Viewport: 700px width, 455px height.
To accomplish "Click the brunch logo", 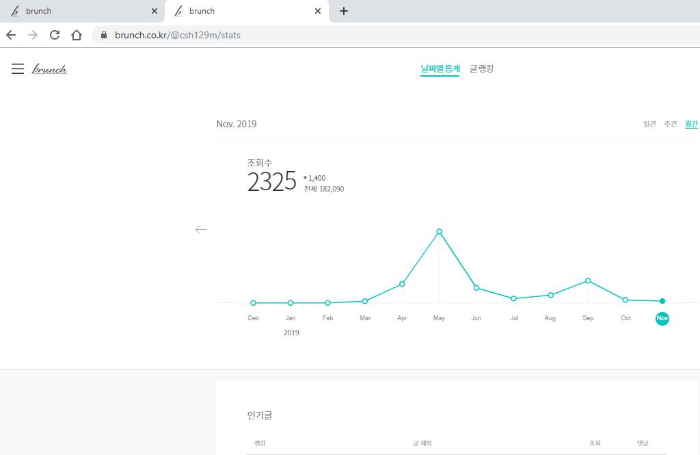I will (50, 69).
